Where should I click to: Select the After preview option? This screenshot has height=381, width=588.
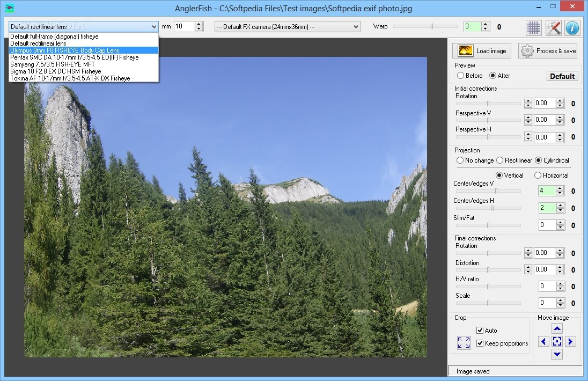500,75
